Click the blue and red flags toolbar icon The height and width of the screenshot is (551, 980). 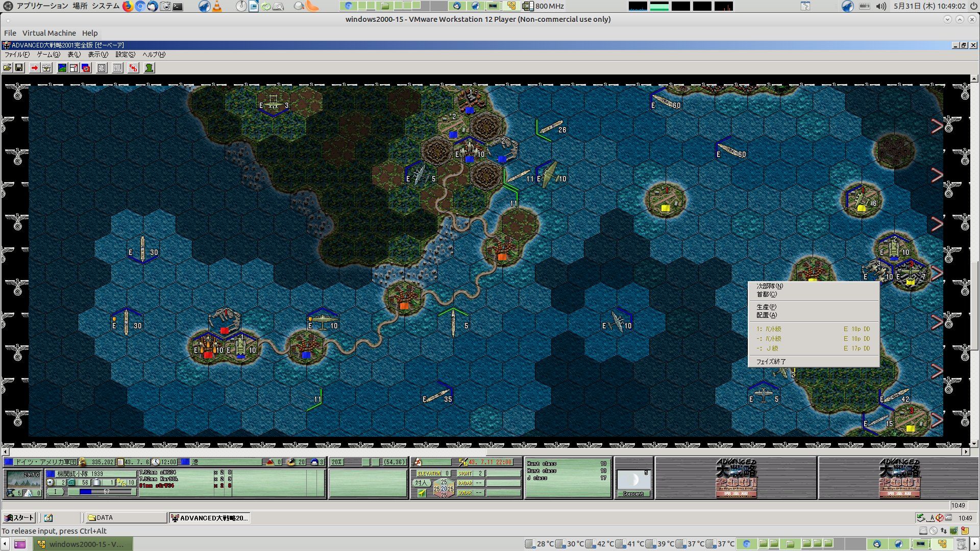pos(86,68)
